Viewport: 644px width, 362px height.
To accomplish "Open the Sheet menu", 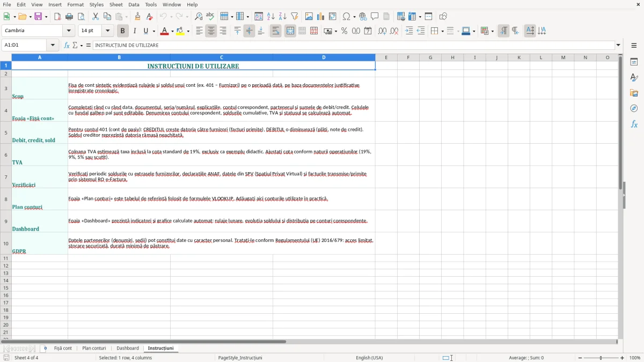I will [116, 4].
